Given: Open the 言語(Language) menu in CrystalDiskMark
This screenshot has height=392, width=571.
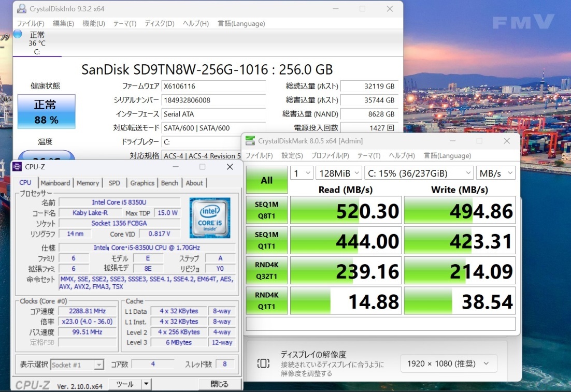Looking at the screenshot, I should pyautogui.click(x=447, y=155).
